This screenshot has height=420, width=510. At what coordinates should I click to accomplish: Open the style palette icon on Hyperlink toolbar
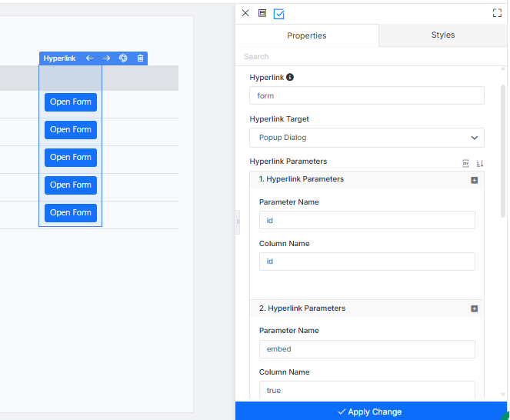pos(123,58)
